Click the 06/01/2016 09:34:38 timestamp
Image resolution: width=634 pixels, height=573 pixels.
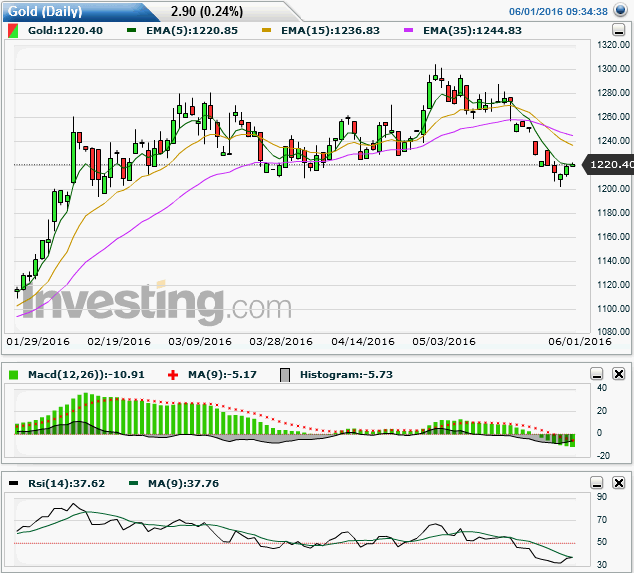[x=558, y=11]
